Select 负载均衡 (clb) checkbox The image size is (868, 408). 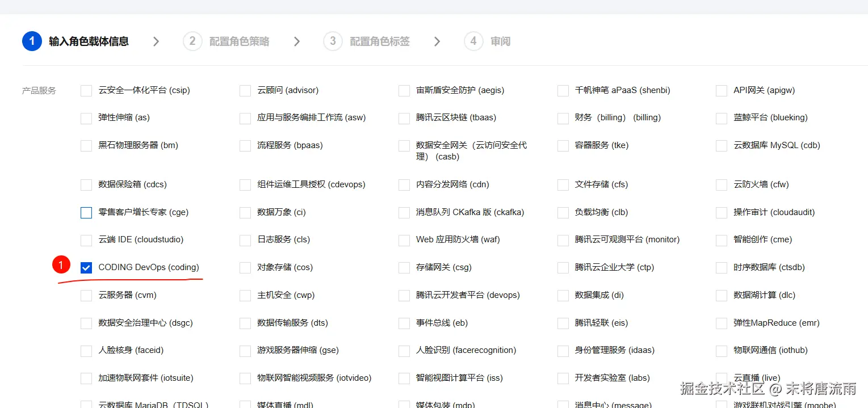coord(563,213)
